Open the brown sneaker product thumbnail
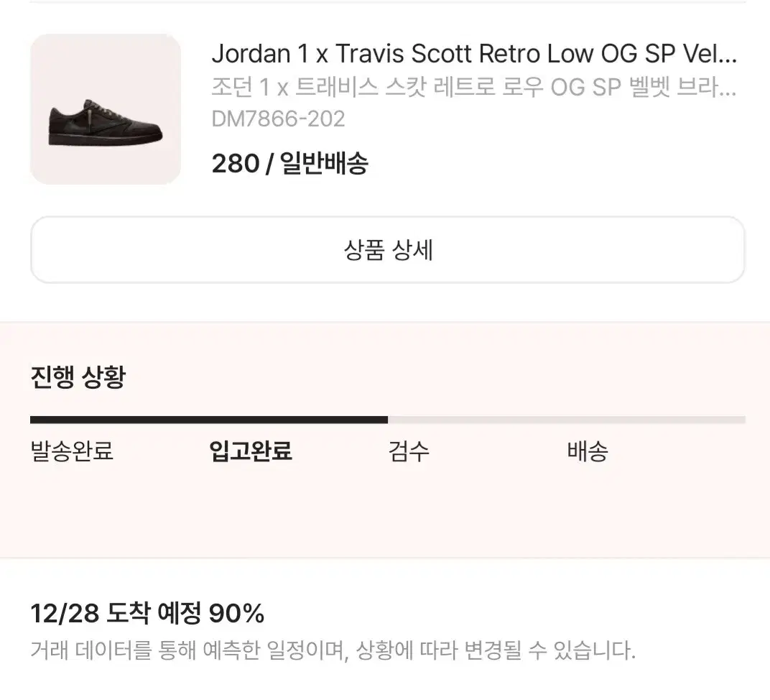 tap(106, 109)
